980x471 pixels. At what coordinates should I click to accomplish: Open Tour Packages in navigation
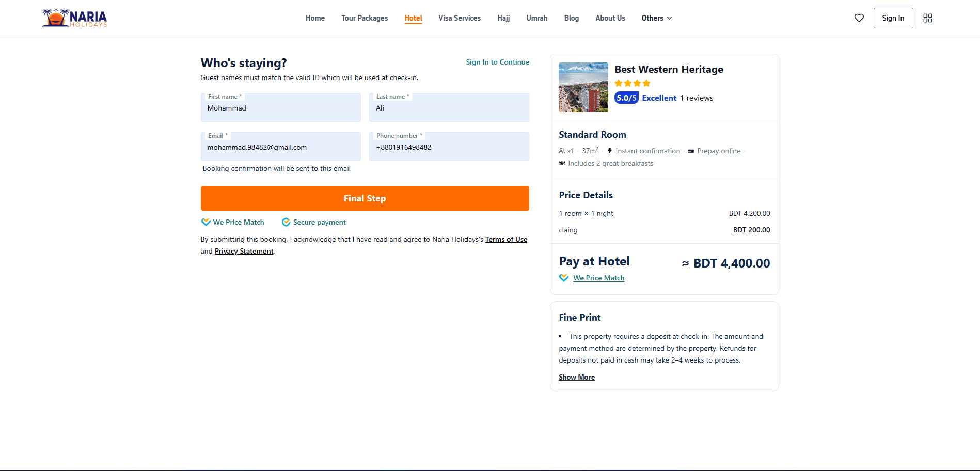point(365,18)
